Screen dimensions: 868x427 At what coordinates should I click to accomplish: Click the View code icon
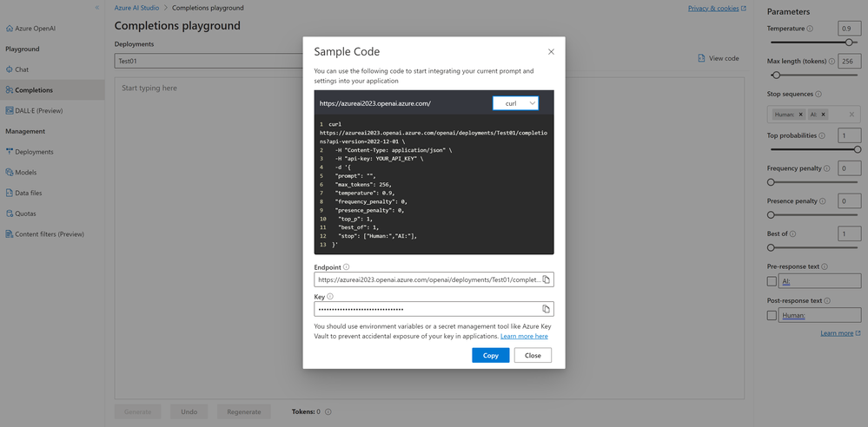[x=702, y=58]
